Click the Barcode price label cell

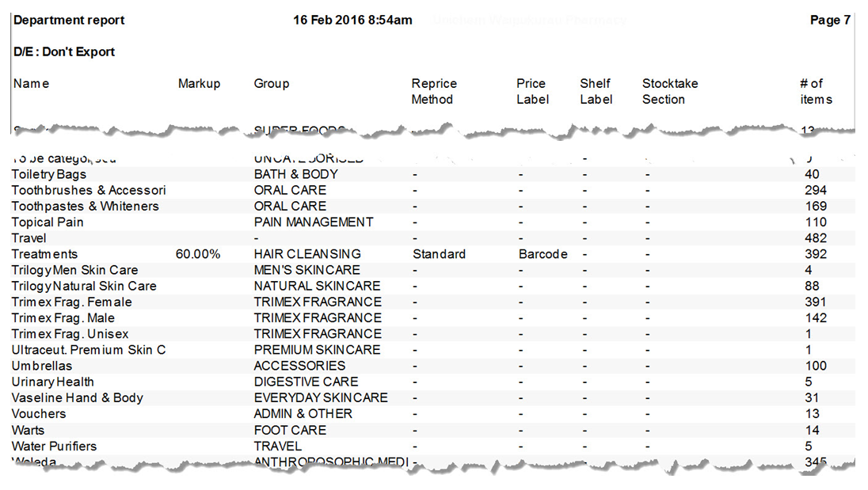point(542,254)
